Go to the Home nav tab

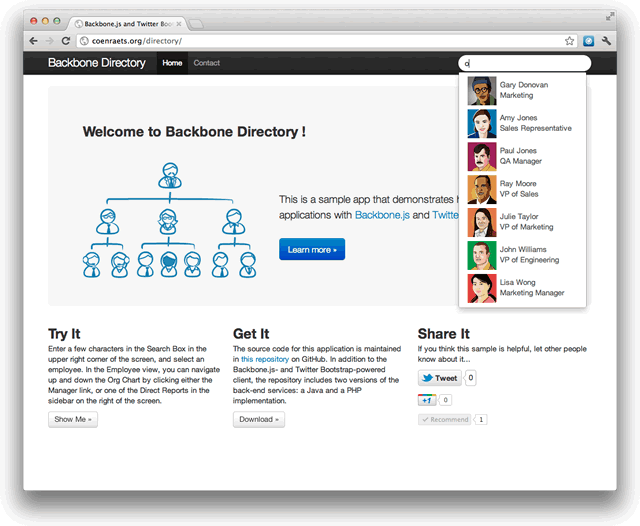pos(172,63)
